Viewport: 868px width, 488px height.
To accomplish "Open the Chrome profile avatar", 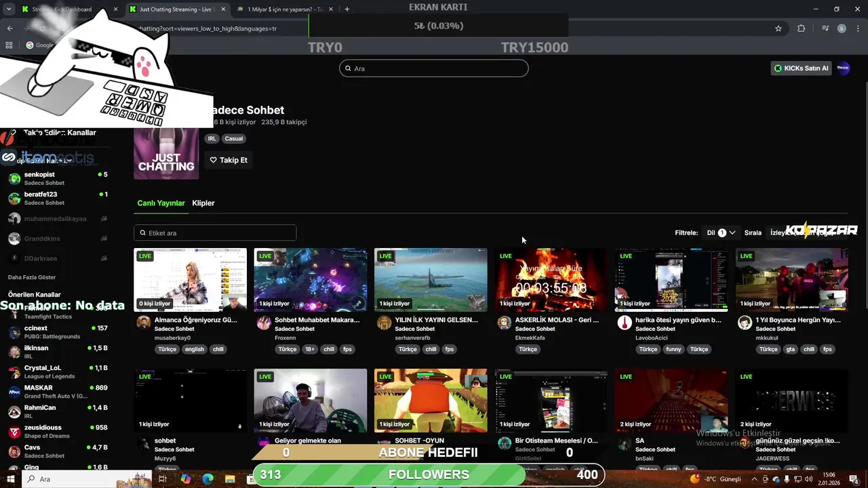I will 842,28.
